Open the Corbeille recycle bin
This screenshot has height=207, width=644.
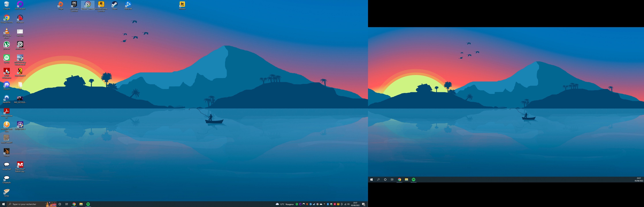coord(6,4)
